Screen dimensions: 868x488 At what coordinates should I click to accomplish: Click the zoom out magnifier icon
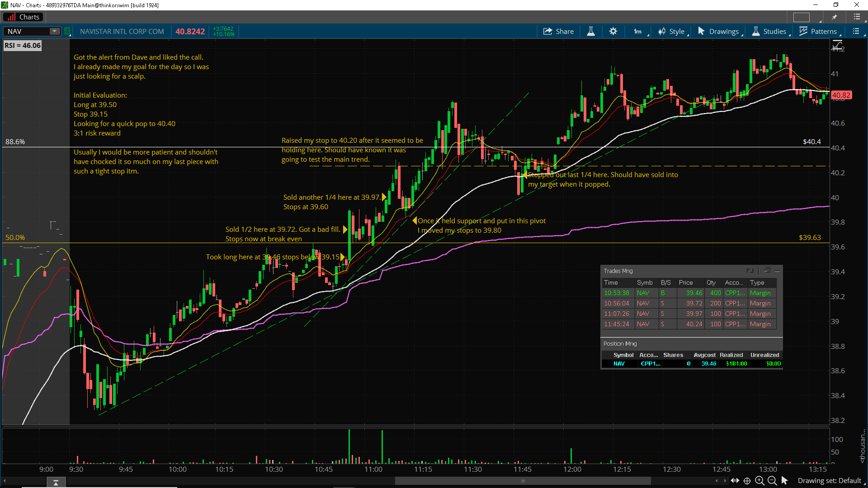coord(772,481)
